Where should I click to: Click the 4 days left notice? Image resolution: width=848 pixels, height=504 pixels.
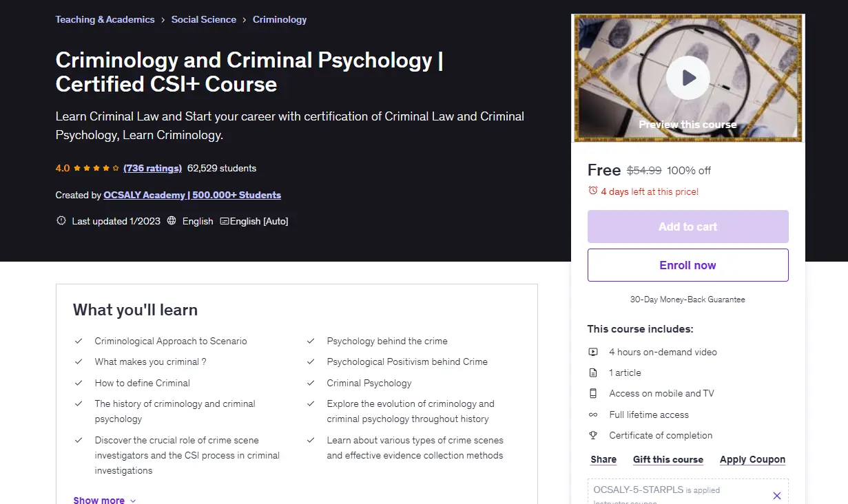(x=650, y=191)
